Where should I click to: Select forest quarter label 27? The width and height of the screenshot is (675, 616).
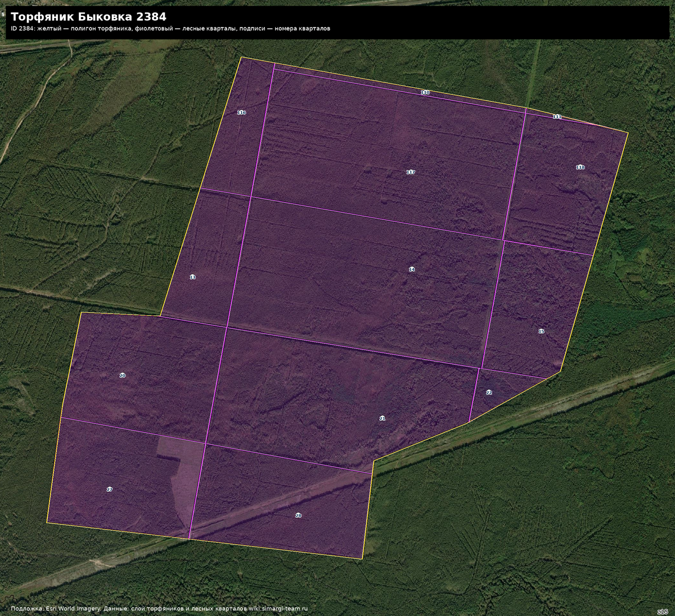pos(110,490)
